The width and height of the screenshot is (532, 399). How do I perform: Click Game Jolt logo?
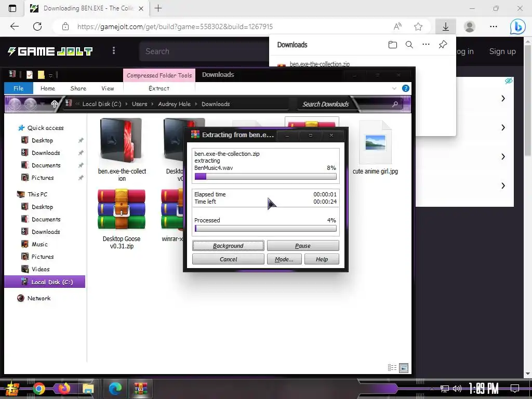point(50,51)
